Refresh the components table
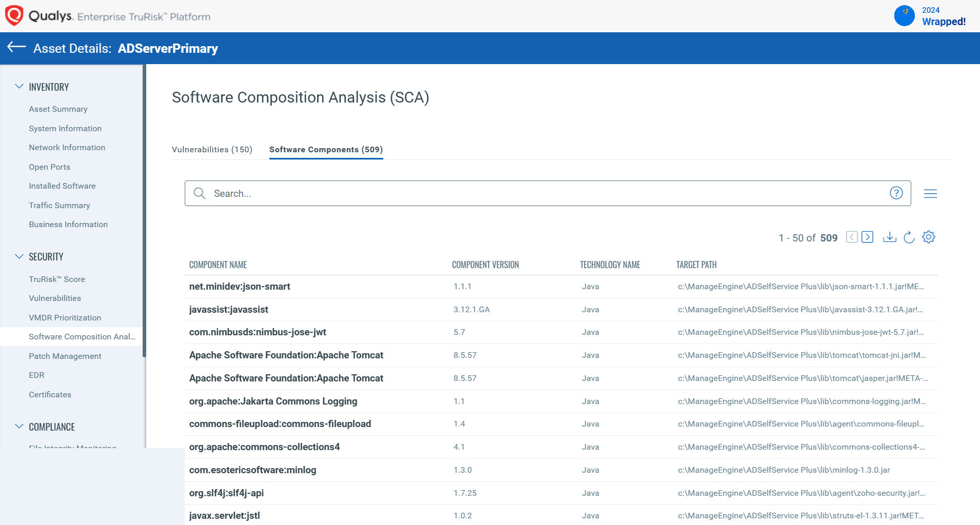980x525 pixels. point(909,237)
